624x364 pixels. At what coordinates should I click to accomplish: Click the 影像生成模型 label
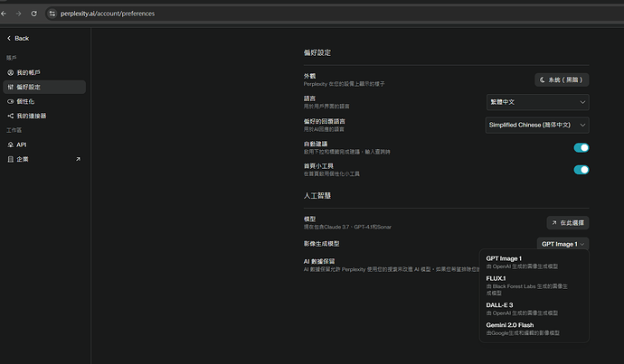pos(322,244)
